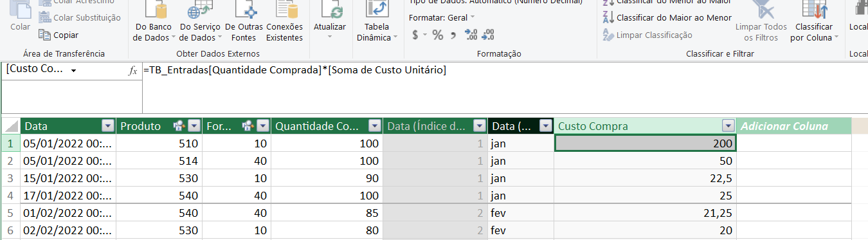Apply percentage format icon
This screenshot has width=868, height=240.
coord(438,35)
